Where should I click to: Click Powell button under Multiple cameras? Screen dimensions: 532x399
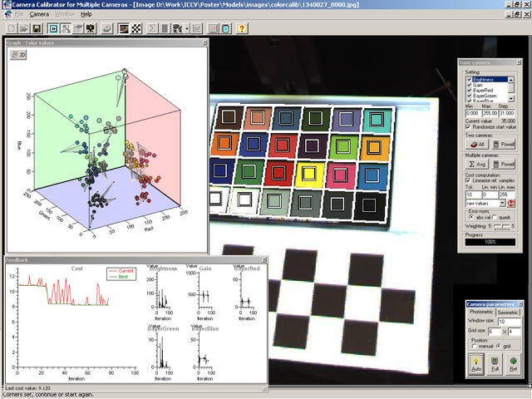click(x=504, y=165)
